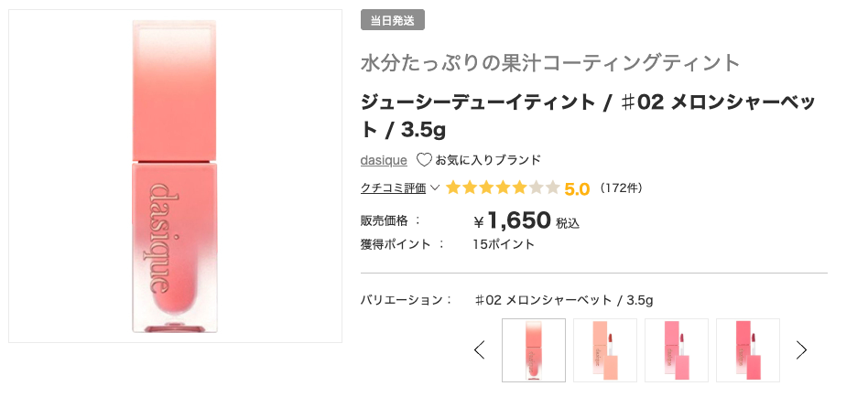Show next variation thumbnails with right arrow
868x397 pixels.
(x=802, y=349)
